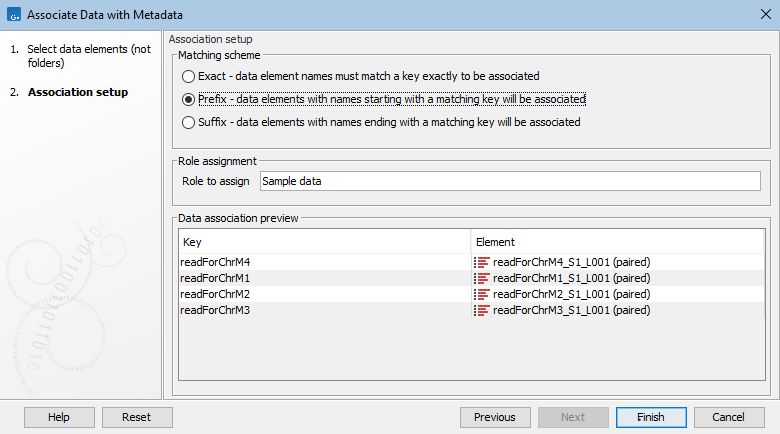Image resolution: width=780 pixels, height=434 pixels.
Task: Click the Previous button
Action: 494,417
